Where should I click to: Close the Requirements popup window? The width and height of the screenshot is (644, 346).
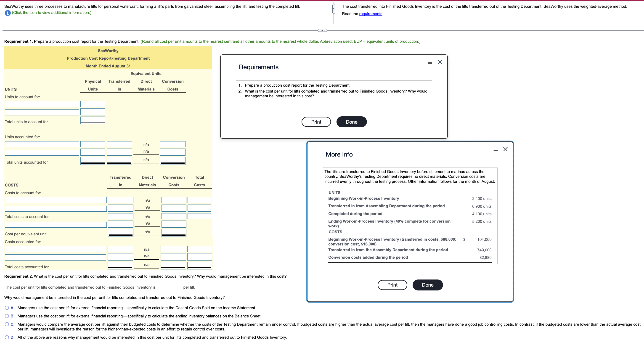pyautogui.click(x=440, y=62)
